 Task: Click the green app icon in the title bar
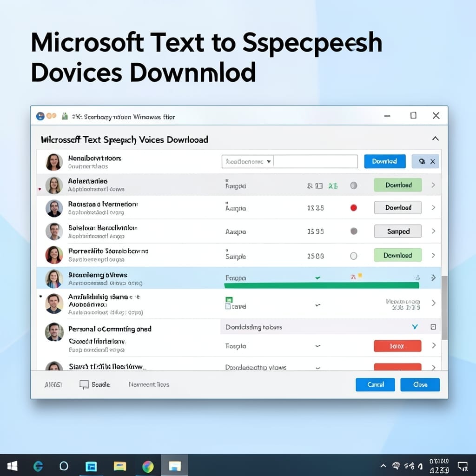pyautogui.click(x=65, y=116)
